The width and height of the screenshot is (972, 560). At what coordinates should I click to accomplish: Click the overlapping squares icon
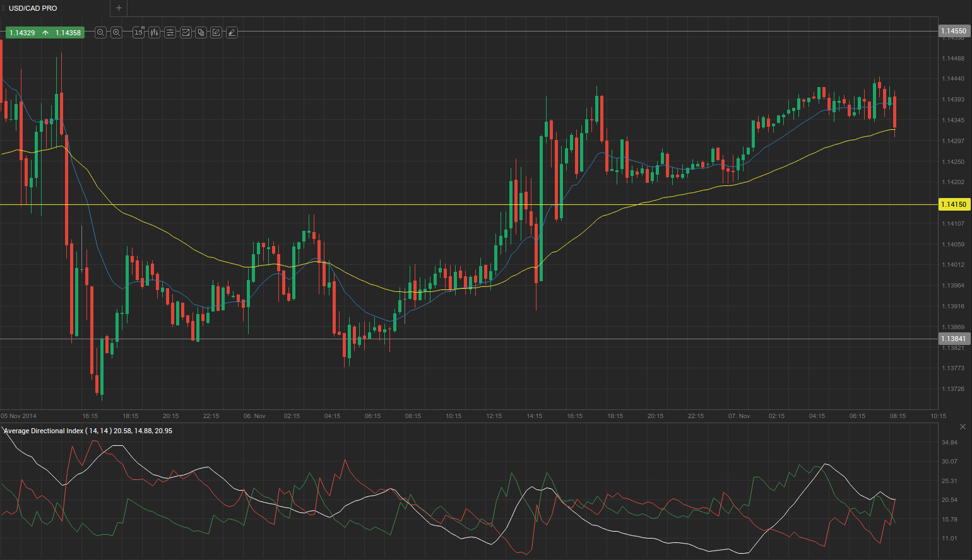201,32
